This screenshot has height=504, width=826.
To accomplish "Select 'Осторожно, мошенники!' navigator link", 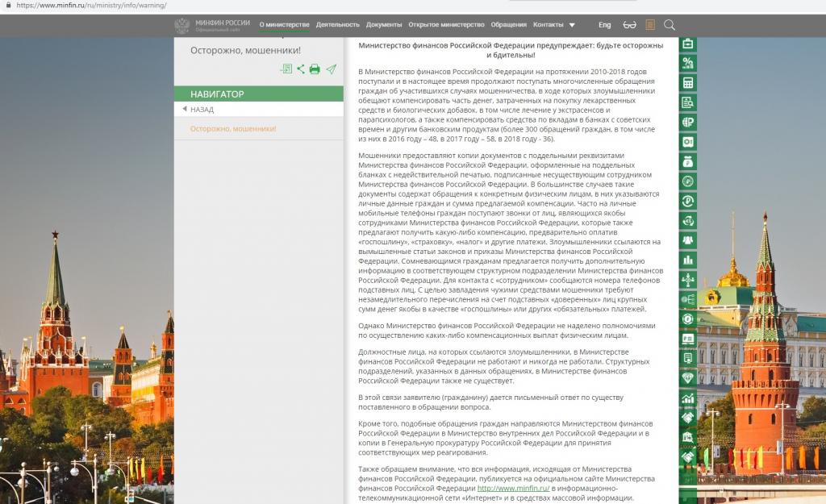I will tap(233, 128).
